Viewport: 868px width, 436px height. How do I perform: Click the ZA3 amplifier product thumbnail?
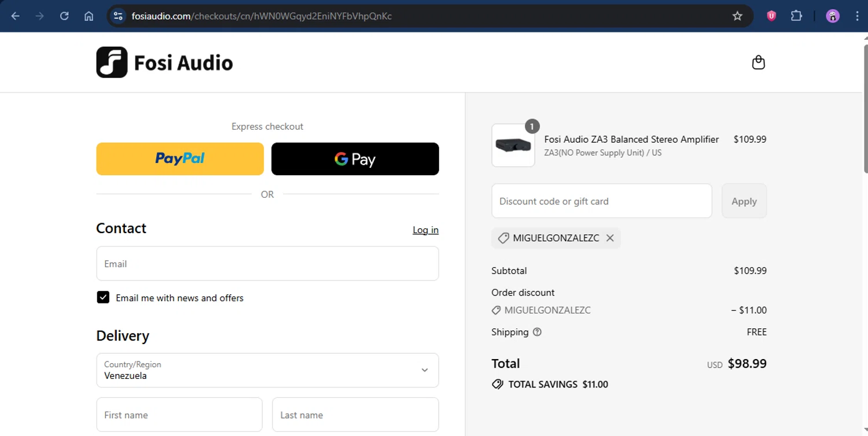(513, 145)
